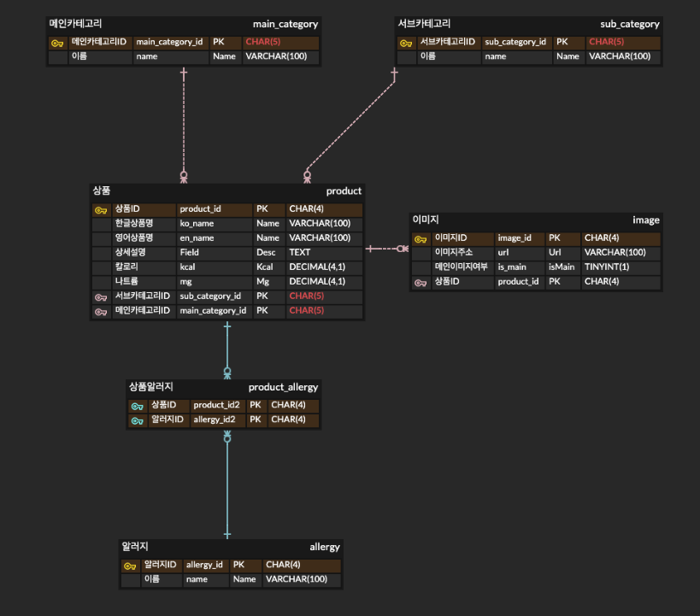
Task: Select the TEXT data type cell
Action: 324,253
